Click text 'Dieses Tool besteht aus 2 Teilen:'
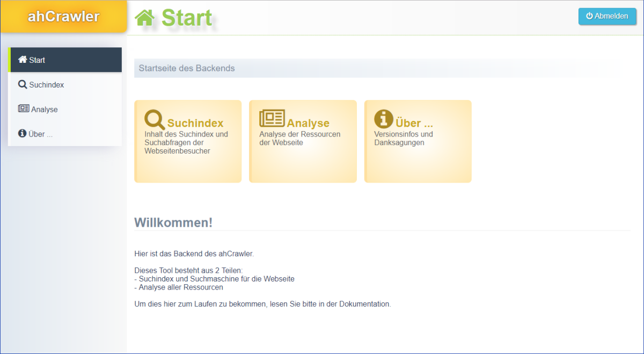The image size is (644, 354). [188, 270]
